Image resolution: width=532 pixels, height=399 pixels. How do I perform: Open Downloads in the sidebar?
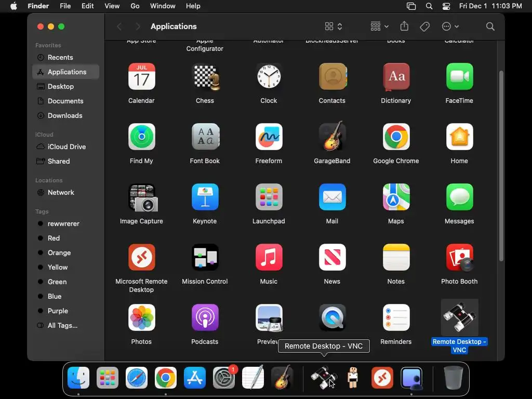pyautogui.click(x=66, y=116)
